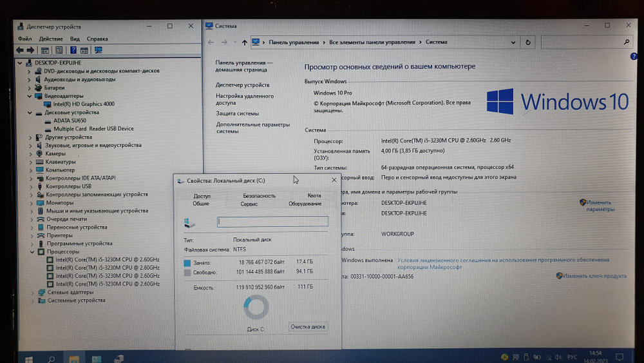Open the Действие menu
The image size is (644, 363).
(x=51, y=39)
